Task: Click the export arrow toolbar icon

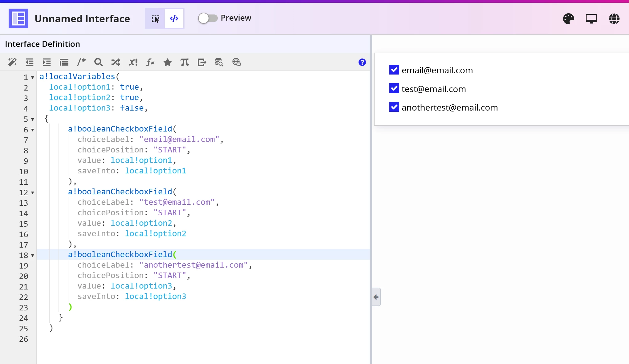Action: (x=202, y=62)
